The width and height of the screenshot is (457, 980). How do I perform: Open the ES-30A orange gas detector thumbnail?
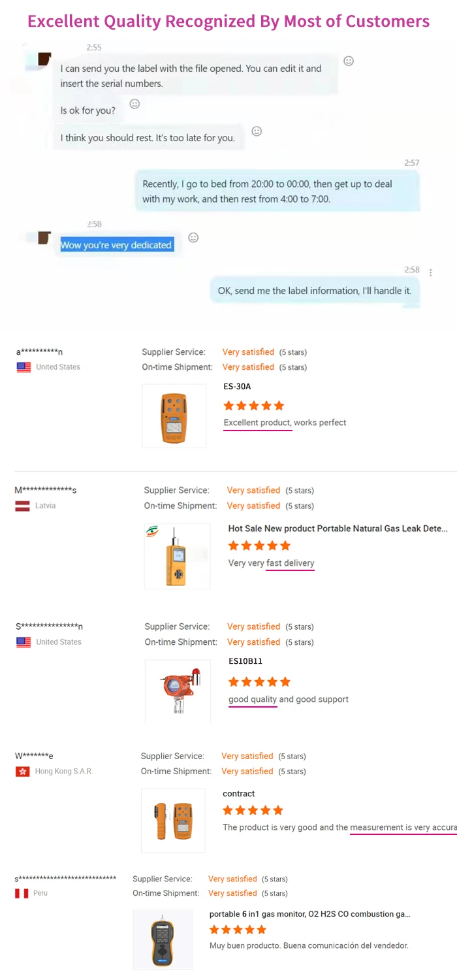(x=174, y=416)
